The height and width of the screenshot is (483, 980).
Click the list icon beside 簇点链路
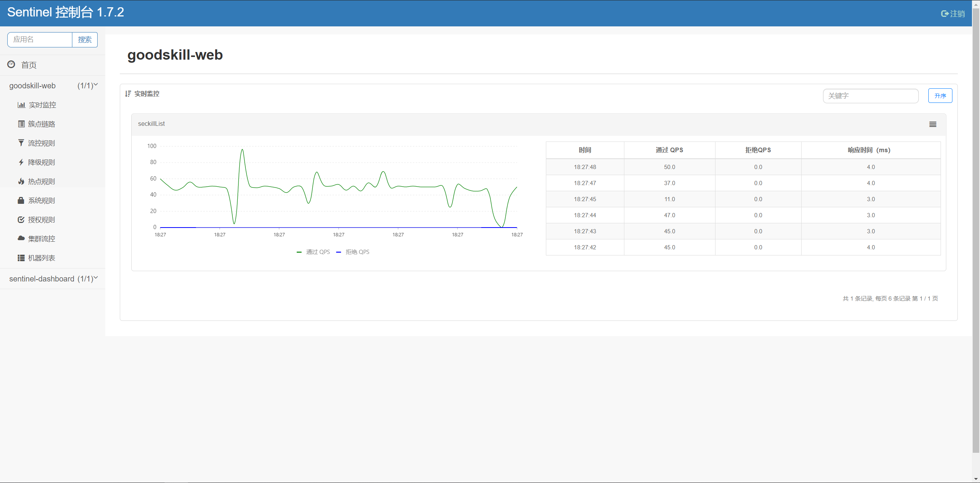21,124
